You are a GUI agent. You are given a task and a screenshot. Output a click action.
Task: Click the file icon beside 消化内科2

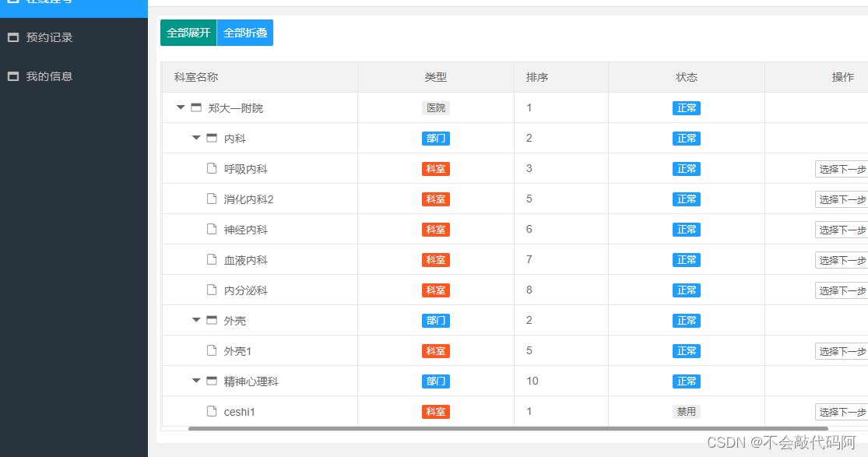[212, 199]
